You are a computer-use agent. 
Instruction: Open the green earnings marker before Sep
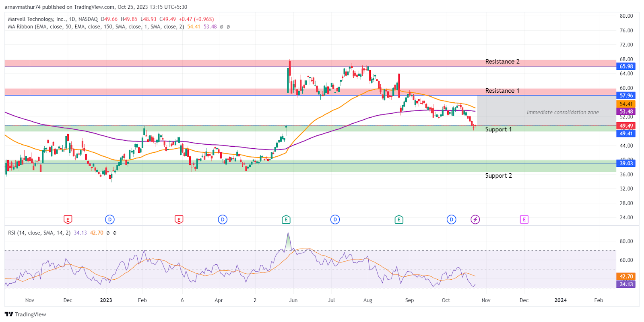399,220
